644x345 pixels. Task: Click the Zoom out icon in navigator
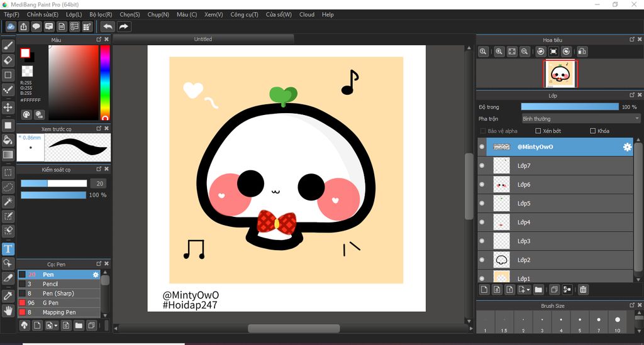click(x=525, y=52)
